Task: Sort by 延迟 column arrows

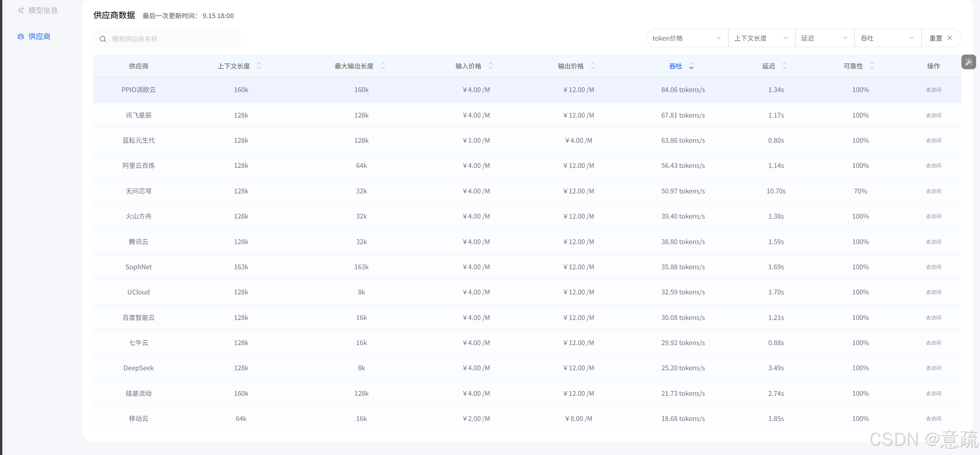Action: pos(785,66)
